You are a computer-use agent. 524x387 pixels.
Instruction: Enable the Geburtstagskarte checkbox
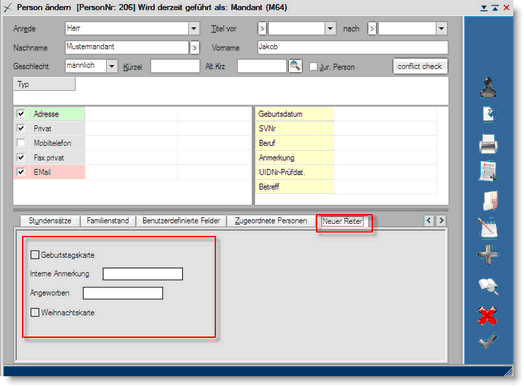coord(35,255)
